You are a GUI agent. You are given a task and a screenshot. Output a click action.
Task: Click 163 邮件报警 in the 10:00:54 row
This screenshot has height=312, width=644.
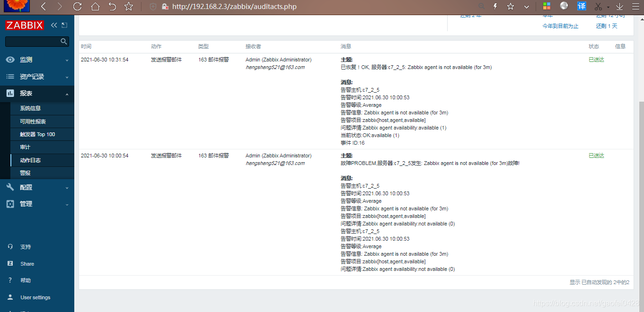(213, 156)
